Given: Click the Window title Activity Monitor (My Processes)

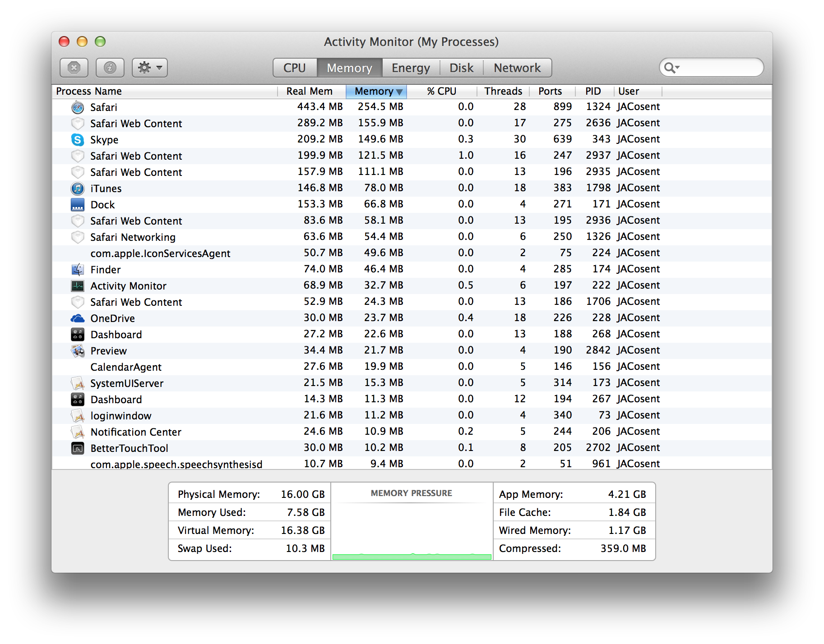Looking at the screenshot, I should tap(411, 42).
